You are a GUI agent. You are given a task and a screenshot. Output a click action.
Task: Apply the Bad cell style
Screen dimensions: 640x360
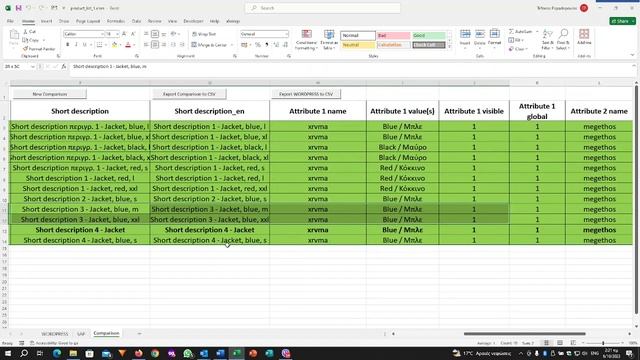pyautogui.click(x=393, y=36)
